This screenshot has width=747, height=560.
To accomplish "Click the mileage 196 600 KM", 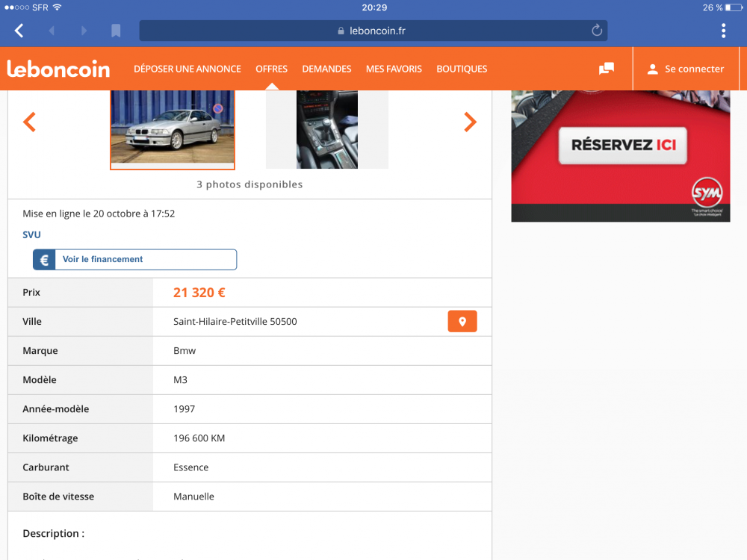I will (x=199, y=438).
